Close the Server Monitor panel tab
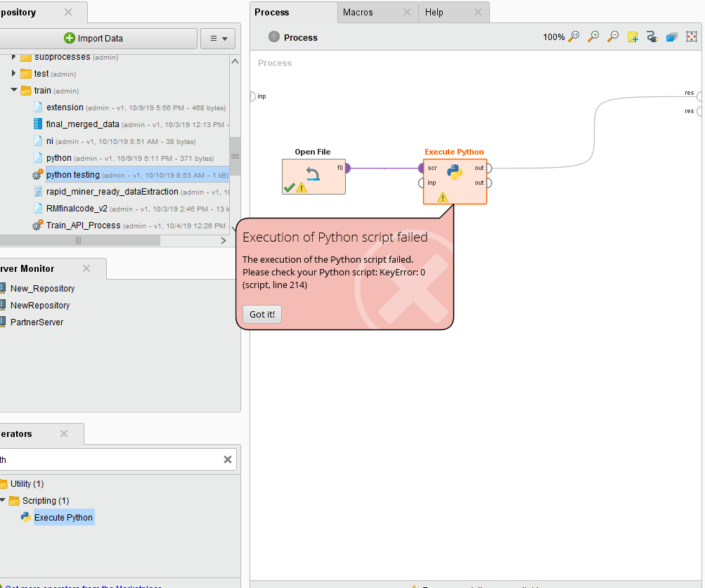705x588 pixels. point(86,268)
